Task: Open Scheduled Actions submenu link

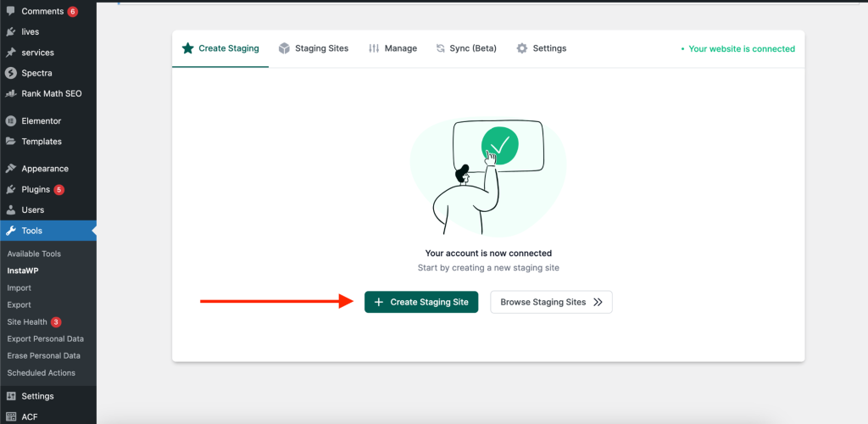Action: pyautogui.click(x=41, y=373)
